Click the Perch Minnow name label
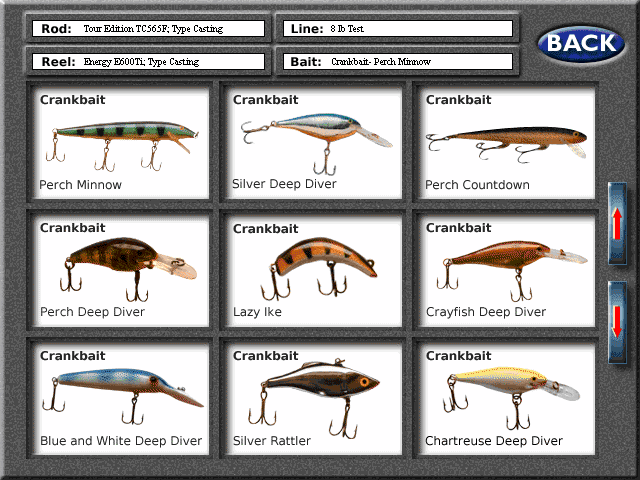This screenshot has width=640, height=480. pos(80,185)
